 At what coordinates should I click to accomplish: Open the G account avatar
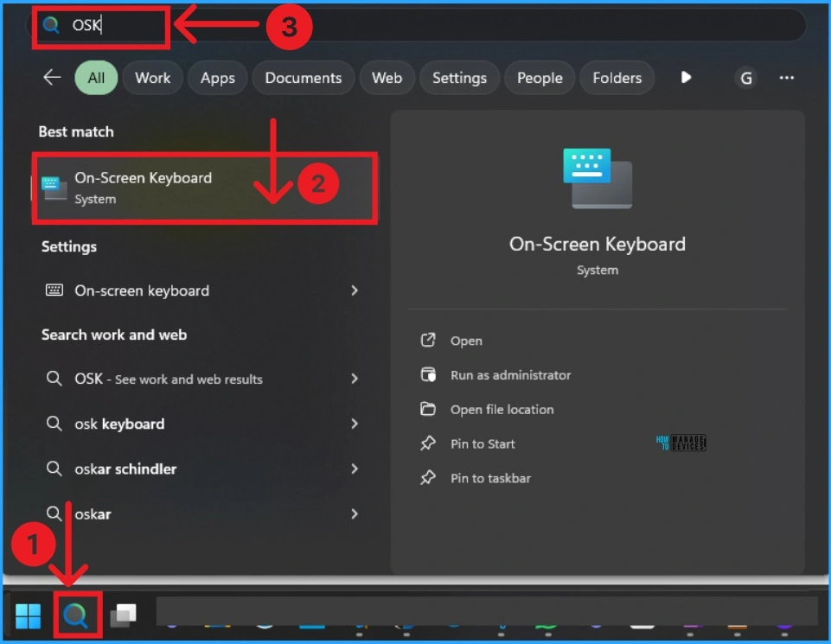point(745,78)
